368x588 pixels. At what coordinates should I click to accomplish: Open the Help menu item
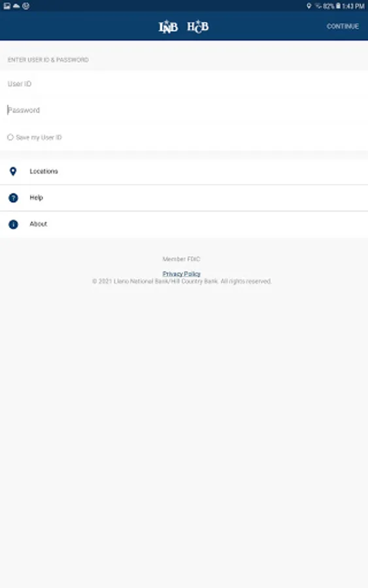point(184,197)
